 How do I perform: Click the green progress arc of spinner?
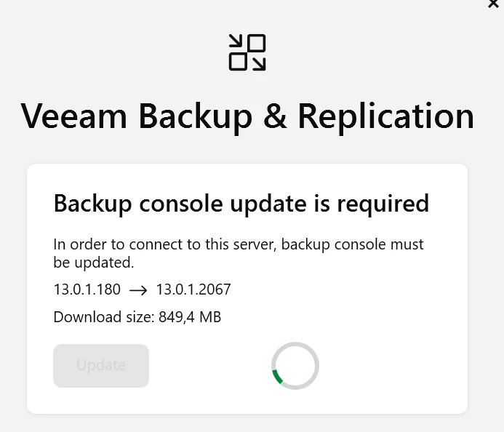(x=277, y=377)
